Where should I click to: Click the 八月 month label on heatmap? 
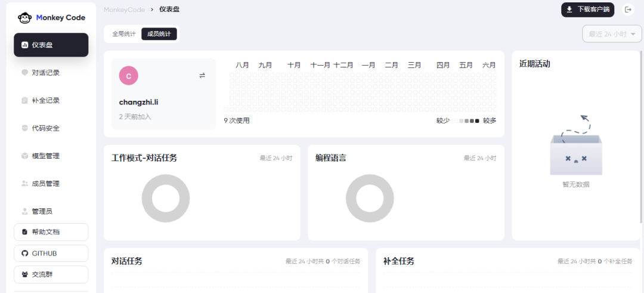pyautogui.click(x=242, y=65)
